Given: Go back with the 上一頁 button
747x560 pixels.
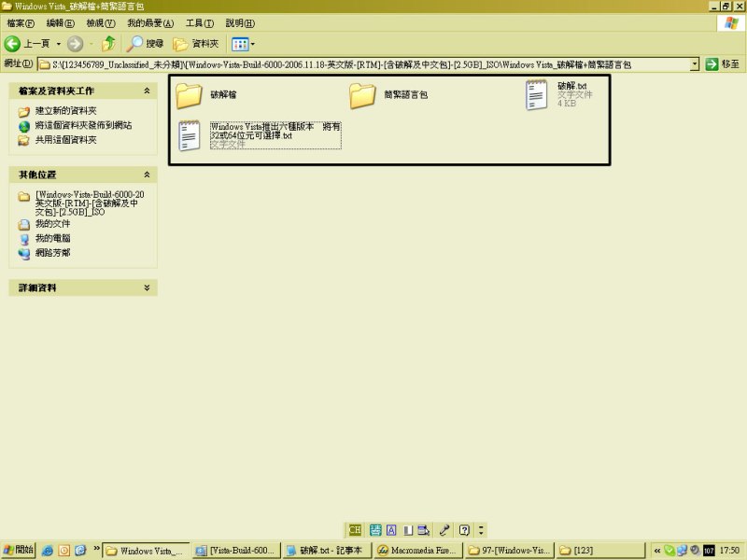Looking at the screenshot, I should point(27,44).
